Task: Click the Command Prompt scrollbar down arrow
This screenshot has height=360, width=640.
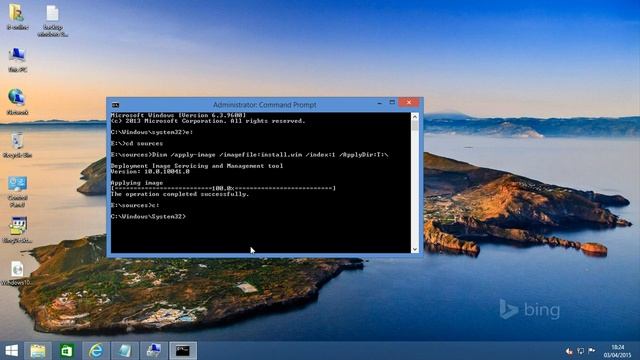Action: click(x=415, y=249)
